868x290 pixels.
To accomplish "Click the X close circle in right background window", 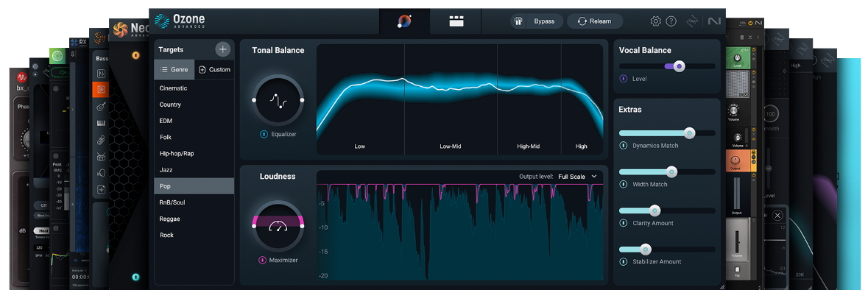I will pyautogui.click(x=777, y=215).
